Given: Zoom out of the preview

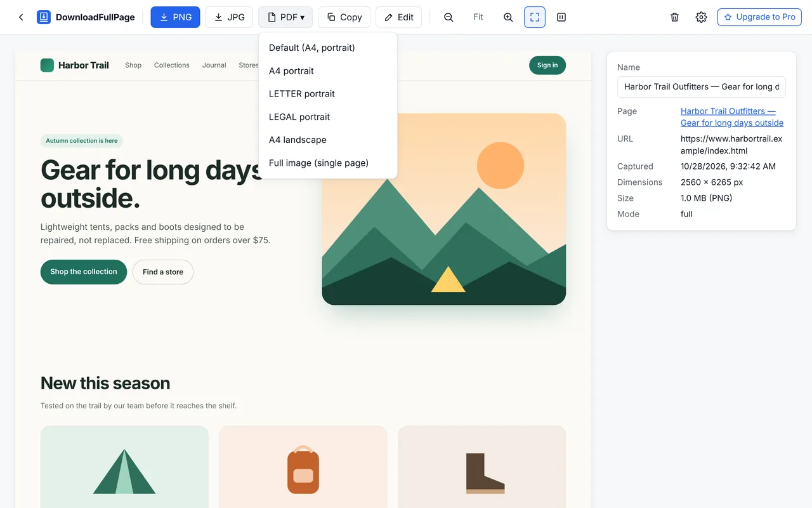Looking at the screenshot, I should pos(449,17).
